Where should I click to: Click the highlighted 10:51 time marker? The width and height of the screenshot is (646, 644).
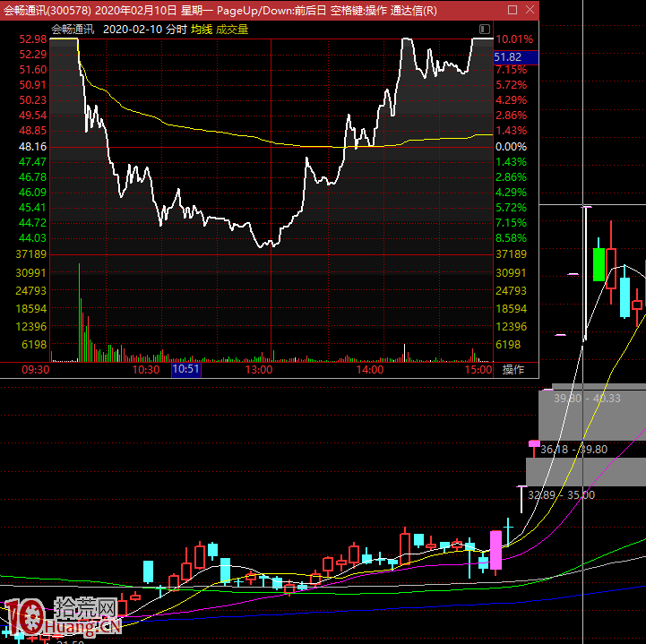click(x=186, y=369)
